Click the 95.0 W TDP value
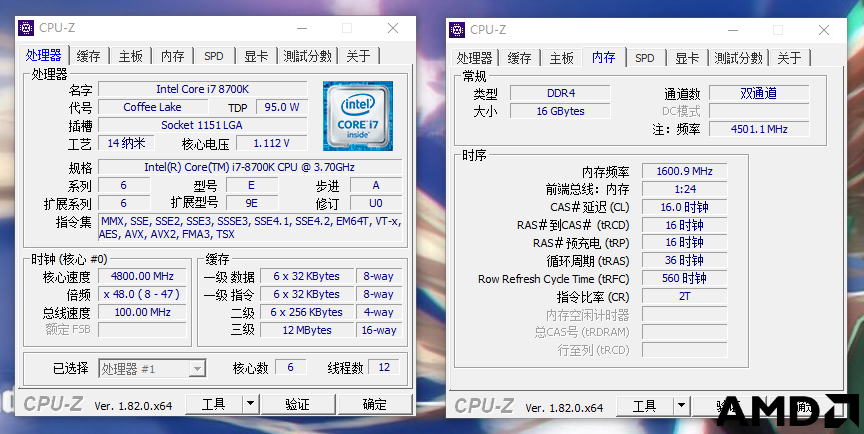Viewport: 864px width, 434px height. [x=282, y=107]
